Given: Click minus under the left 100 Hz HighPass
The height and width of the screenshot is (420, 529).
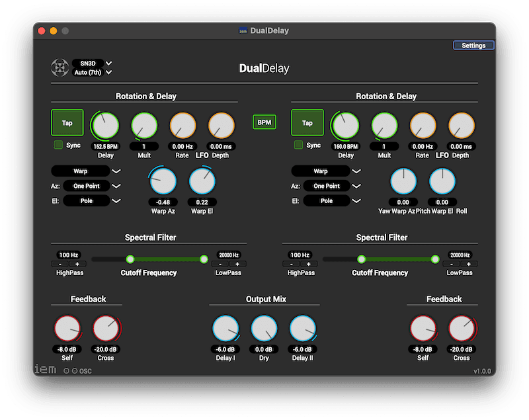Looking at the screenshot, I should 60,264.
